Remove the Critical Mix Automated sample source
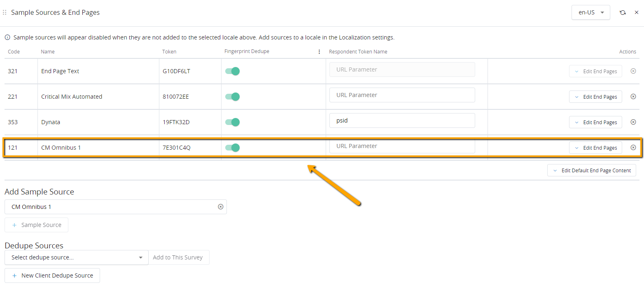Viewport: 644px width, 287px height. 633,97
